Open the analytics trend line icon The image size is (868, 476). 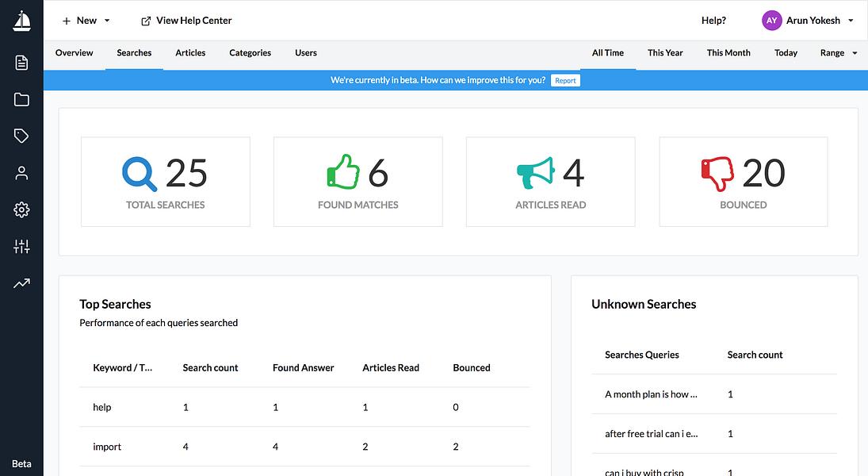21,283
